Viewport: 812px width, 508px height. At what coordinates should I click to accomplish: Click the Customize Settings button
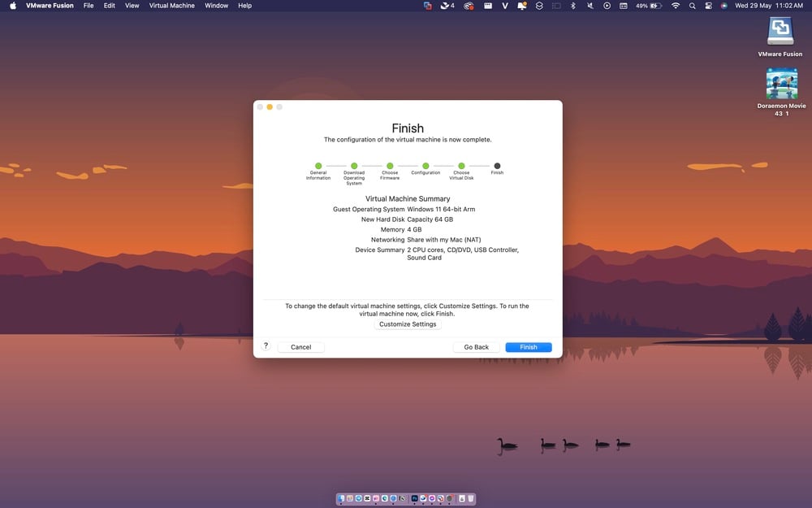[x=408, y=323]
